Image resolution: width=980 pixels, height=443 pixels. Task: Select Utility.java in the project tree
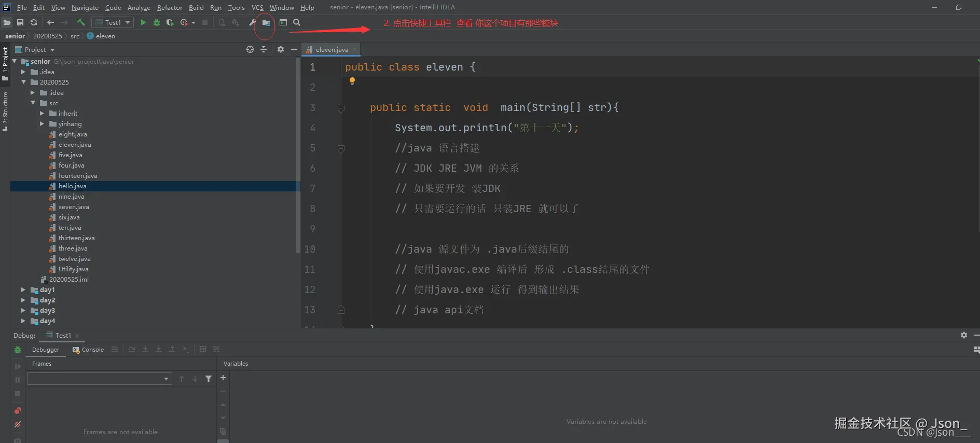[x=73, y=269]
